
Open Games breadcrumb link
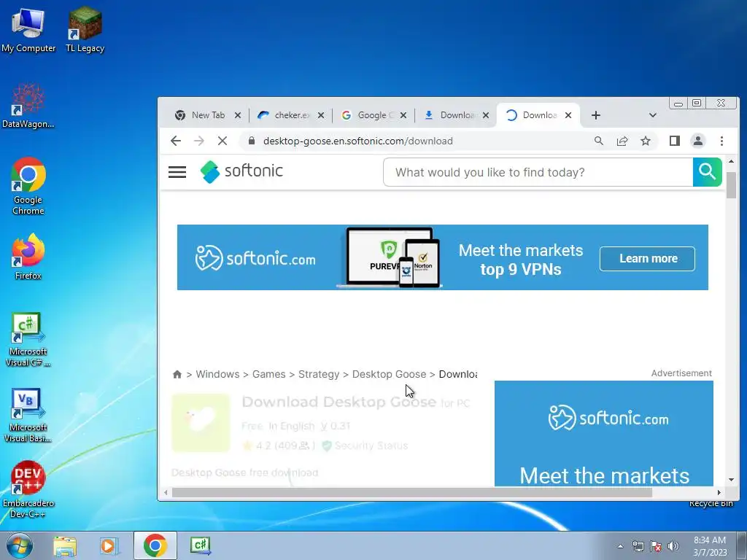(268, 374)
